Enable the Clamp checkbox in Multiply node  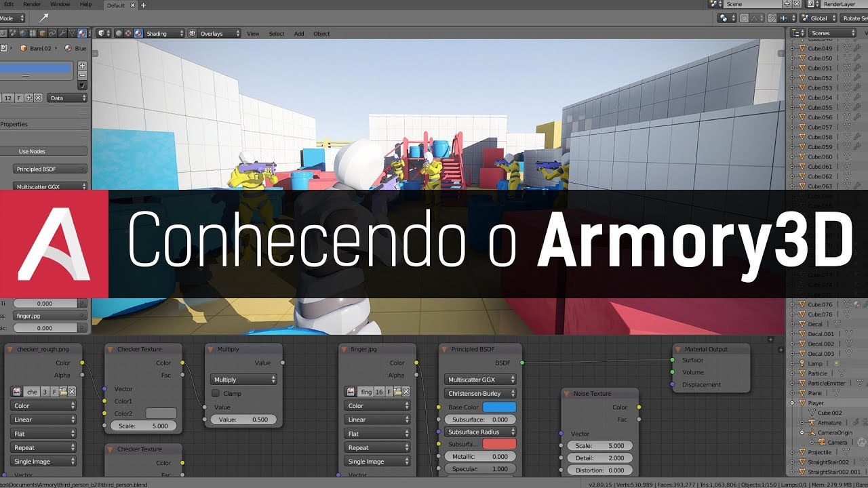[x=216, y=393]
